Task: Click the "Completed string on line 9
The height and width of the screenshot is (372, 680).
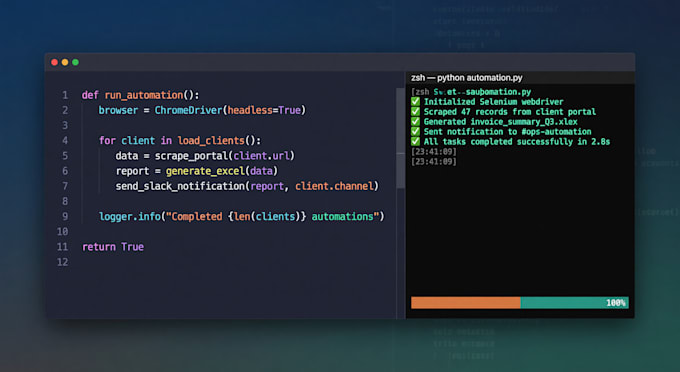Action: click(194, 216)
